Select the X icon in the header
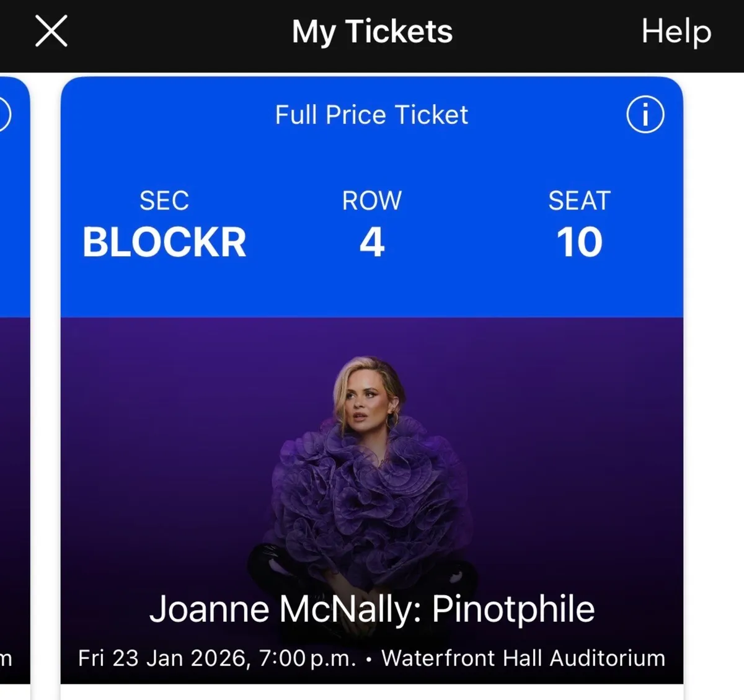This screenshot has width=744, height=700. [x=51, y=31]
